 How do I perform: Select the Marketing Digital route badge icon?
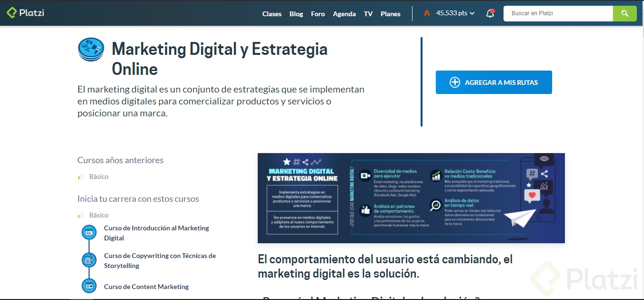coord(91,50)
